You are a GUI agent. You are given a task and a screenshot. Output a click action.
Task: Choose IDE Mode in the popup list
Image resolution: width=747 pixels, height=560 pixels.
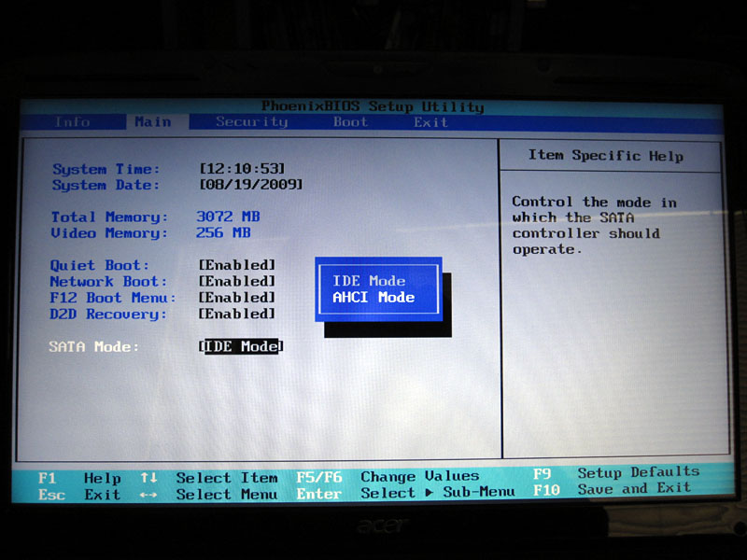369,281
